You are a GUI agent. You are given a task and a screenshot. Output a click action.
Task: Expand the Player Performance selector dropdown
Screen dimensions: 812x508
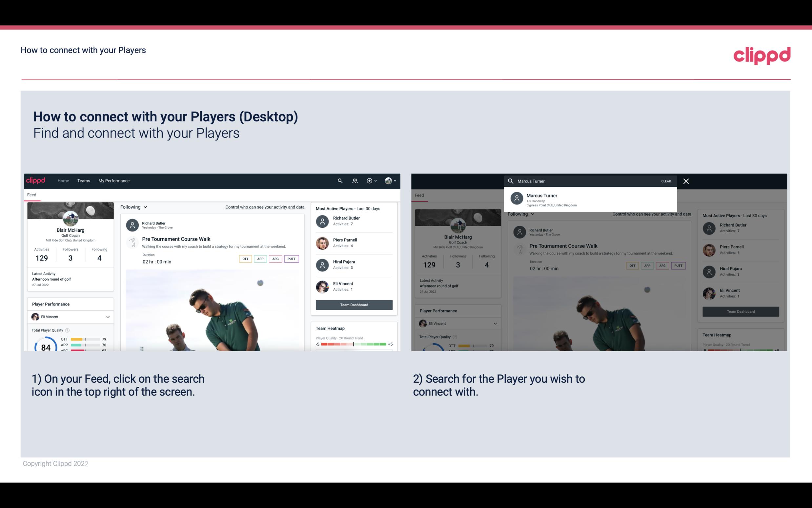pos(108,316)
